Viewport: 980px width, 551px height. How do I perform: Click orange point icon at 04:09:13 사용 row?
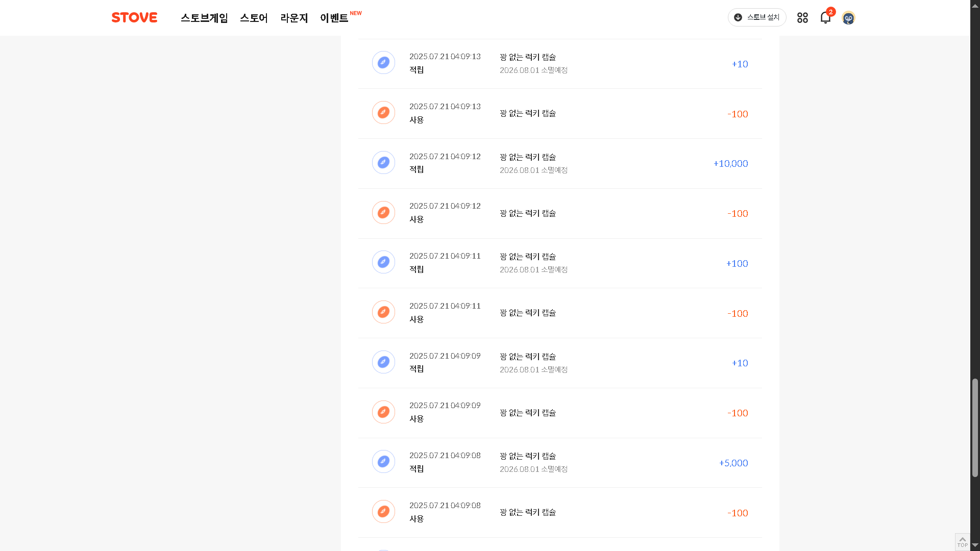click(x=383, y=113)
